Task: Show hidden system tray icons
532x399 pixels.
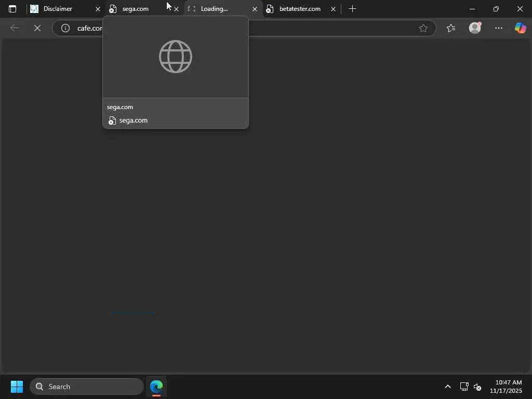Action: [x=448, y=387]
